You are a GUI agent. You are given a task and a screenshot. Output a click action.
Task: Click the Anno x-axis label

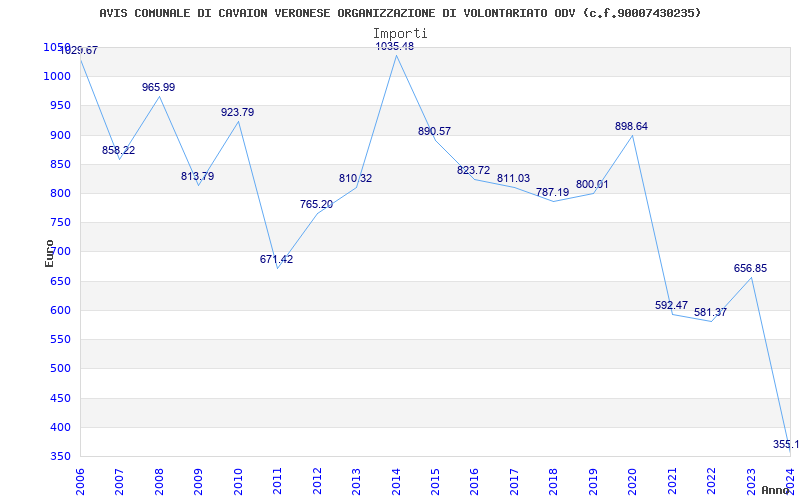pos(776,490)
